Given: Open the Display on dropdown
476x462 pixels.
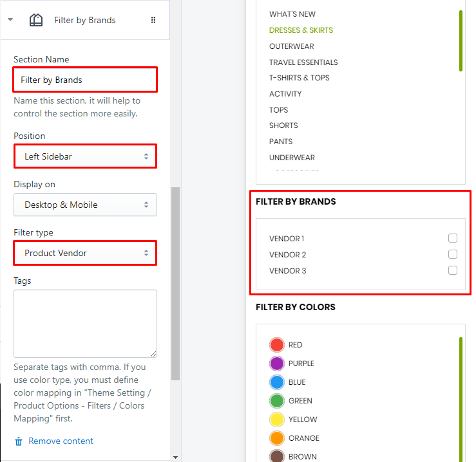Looking at the screenshot, I should click(85, 205).
